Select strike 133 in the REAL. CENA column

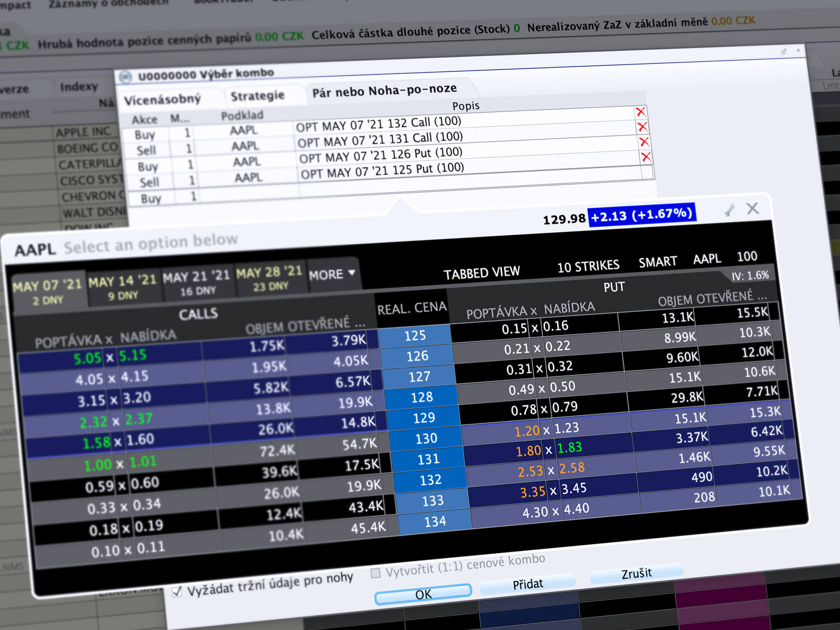[433, 501]
